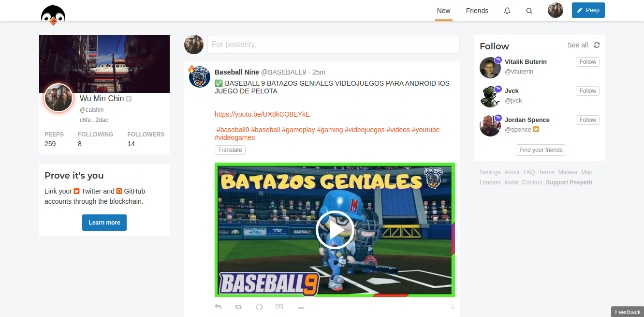Viewport: 644px width, 317px height.
Task: Open Leaders footer link
Action: 490,182
